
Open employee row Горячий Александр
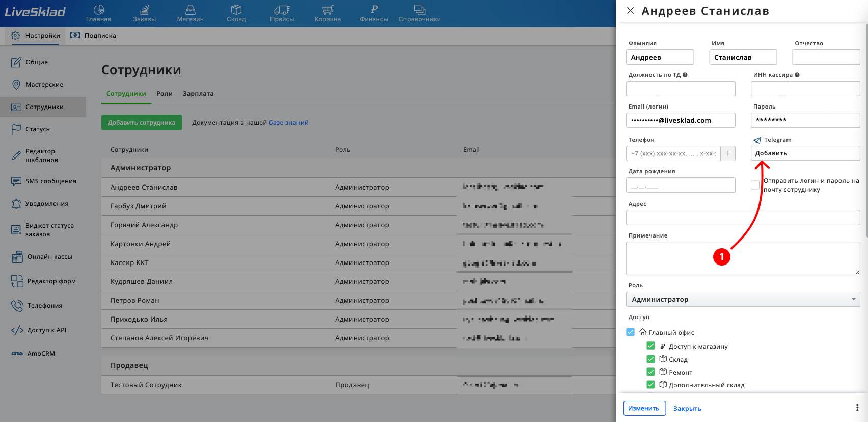tap(359, 225)
